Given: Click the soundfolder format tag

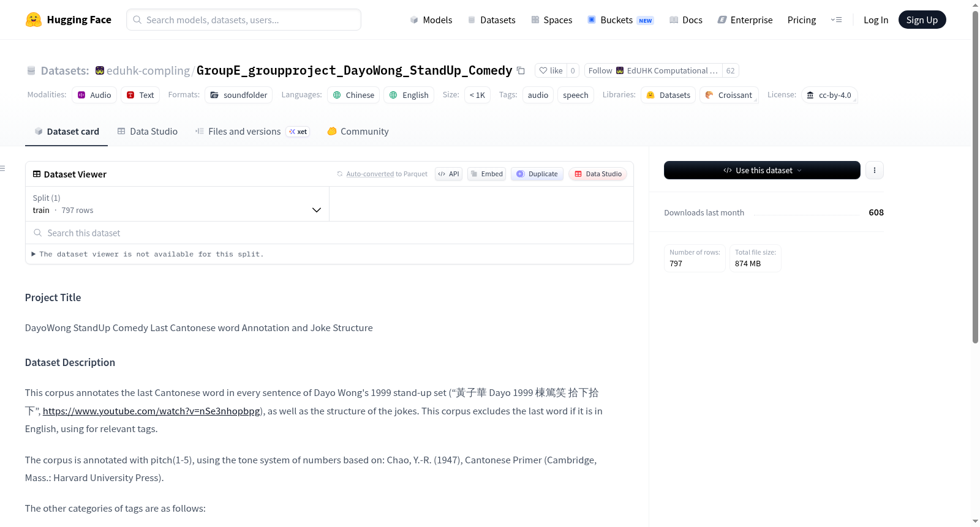Looking at the screenshot, I should pyautogui.click(x=239, y=95).
